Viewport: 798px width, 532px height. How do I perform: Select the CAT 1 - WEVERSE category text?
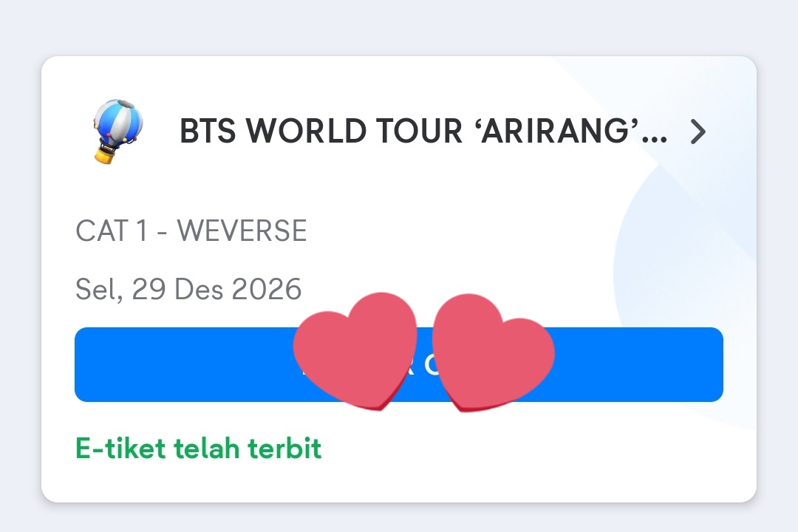tap(191, 231)
